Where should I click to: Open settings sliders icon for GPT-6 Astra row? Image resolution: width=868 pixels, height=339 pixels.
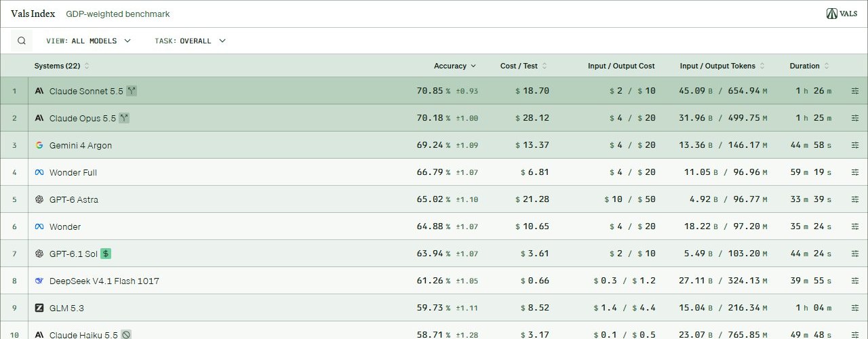(854, 199)
